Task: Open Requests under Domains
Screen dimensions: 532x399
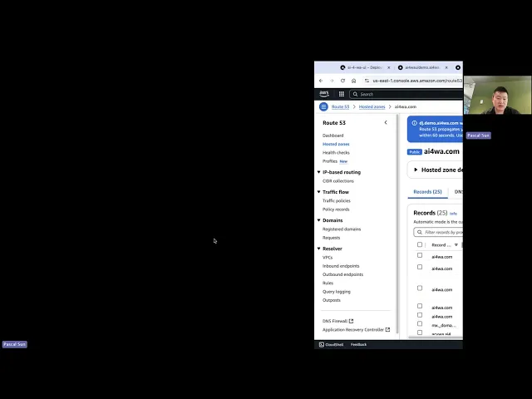Action: (331, 238)
